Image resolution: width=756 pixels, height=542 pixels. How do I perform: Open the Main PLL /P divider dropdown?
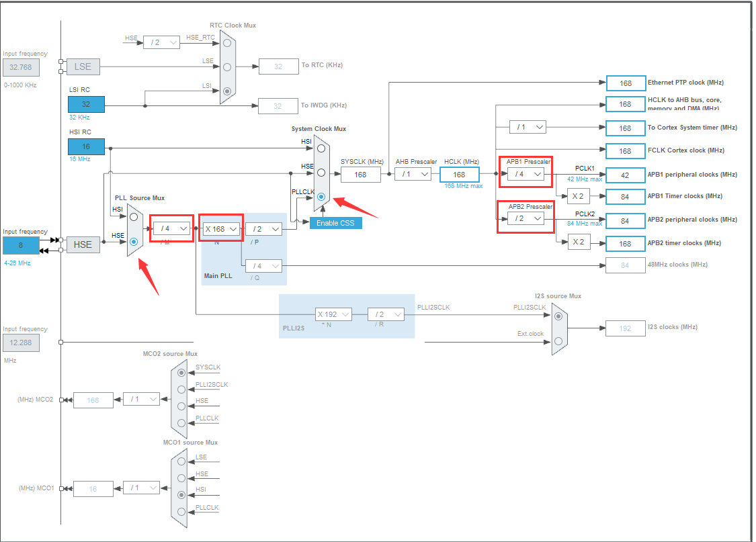click(263, 228)
